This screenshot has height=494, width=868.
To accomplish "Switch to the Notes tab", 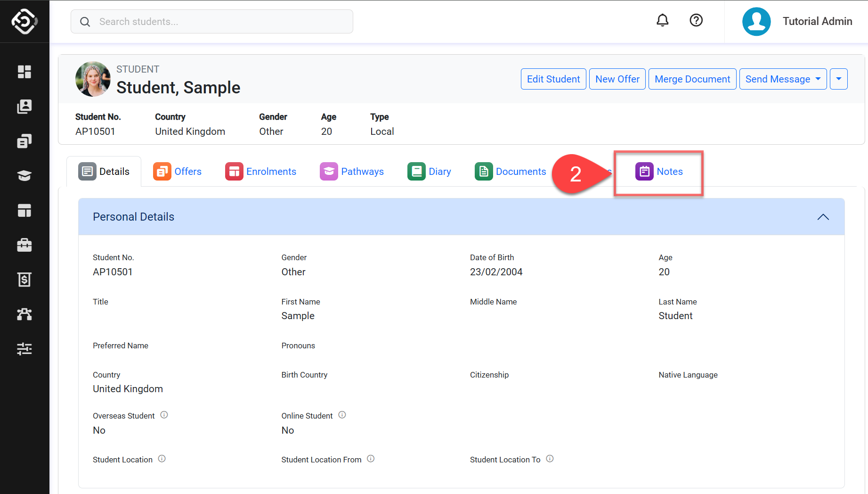I will 659,172.
